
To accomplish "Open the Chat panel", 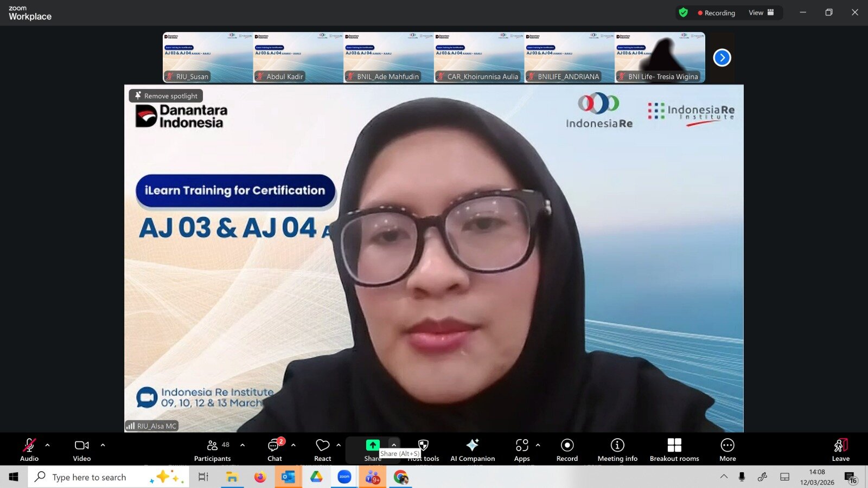I will point(275,450).
